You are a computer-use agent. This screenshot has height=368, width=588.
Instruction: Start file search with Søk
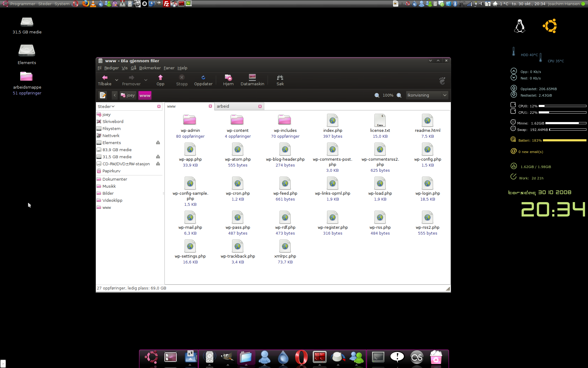pyautogui.click(x=280, y=80)
